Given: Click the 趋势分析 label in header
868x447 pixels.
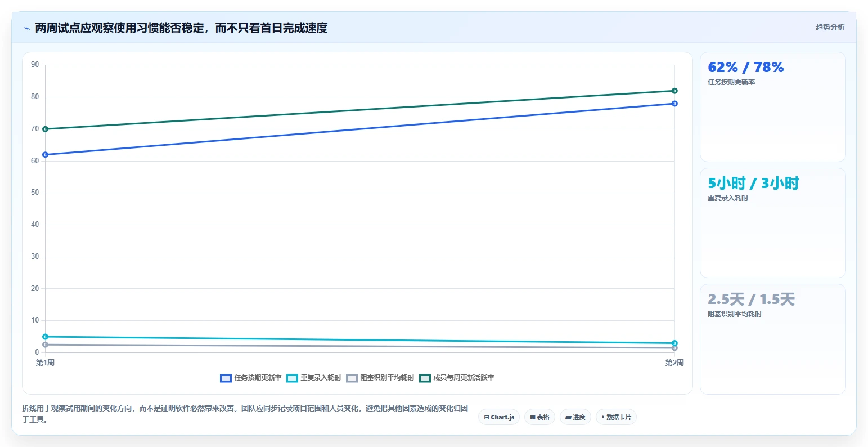Looking at the screenshot, I should 830,27.
